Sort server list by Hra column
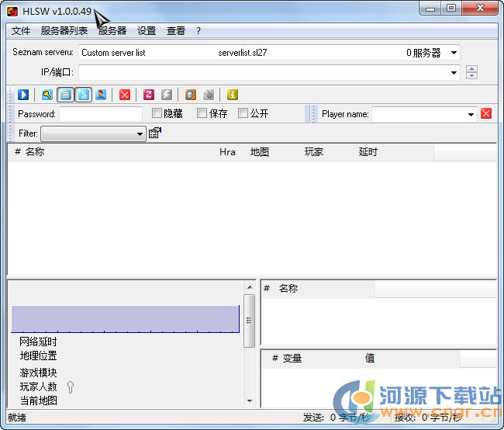 click(x=227, y=152)
